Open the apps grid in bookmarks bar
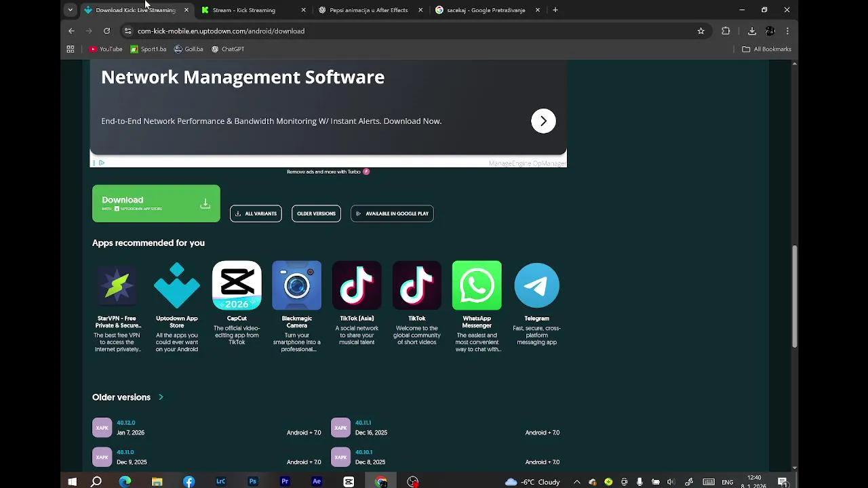 click(70, 49)
